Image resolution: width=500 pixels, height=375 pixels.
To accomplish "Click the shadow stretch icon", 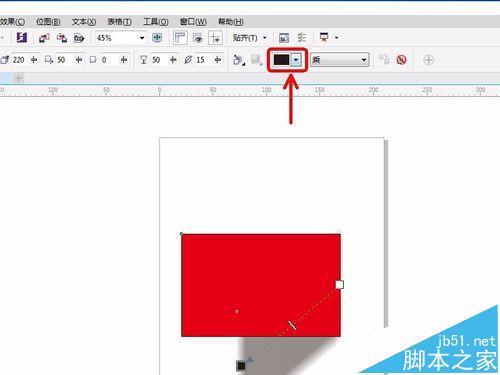I will click(49, 60).
